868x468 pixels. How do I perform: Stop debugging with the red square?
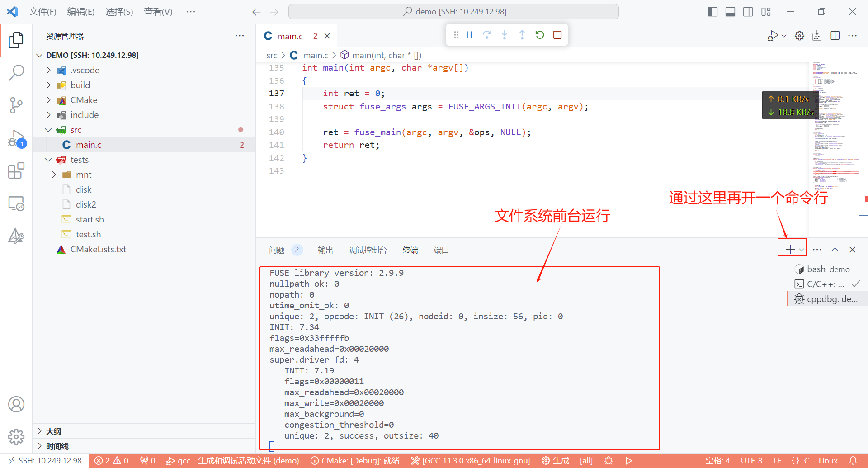(x=557, y=35)
